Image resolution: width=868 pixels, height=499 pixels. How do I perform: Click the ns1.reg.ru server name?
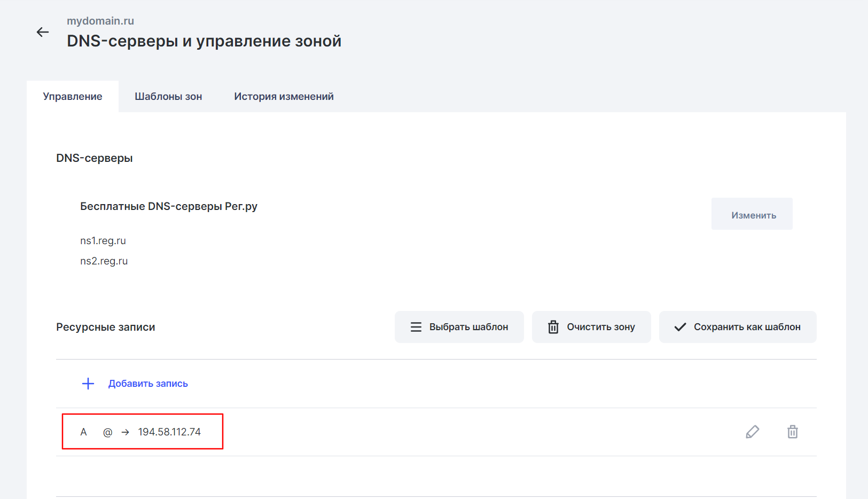pos(103,241)
